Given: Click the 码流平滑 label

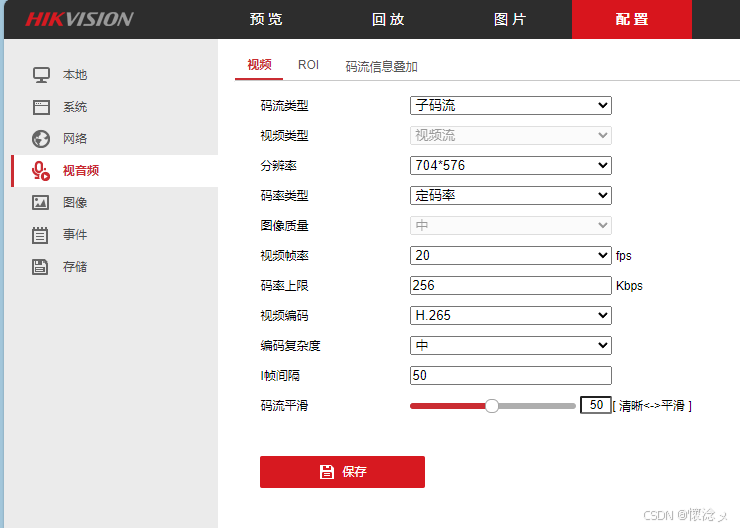Looking at the screenshot, I should (x=285, y=406).
